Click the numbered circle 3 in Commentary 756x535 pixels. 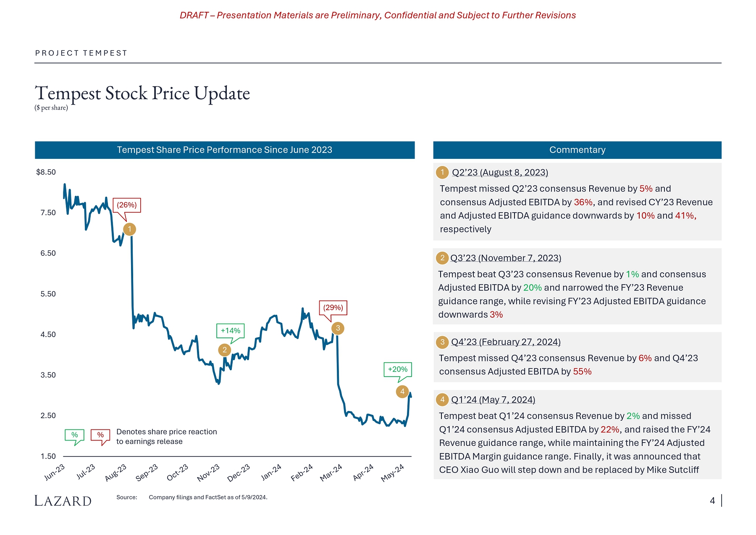pyautogui.click(x=442, y=342)
